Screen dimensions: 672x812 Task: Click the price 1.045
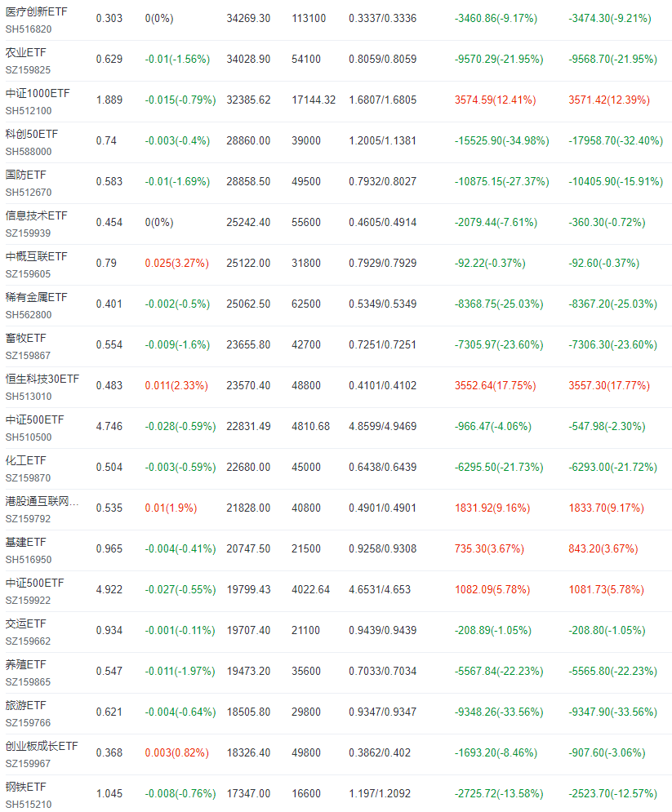point(109,794)
